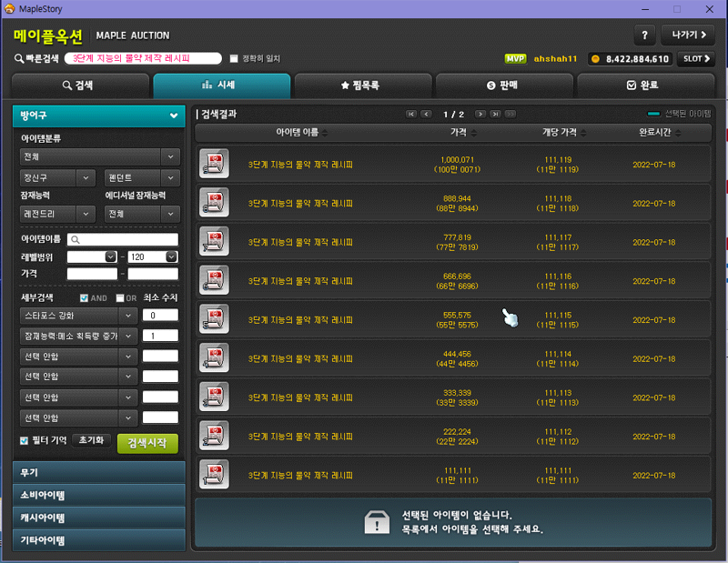
Task: Leave the auction with 나가기
Action: [688, 35]
